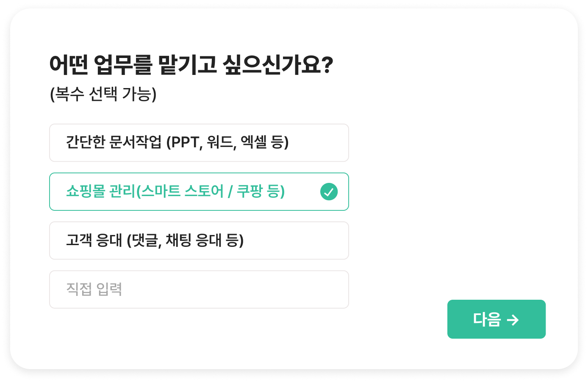Toggle the 스마트 스토어 / 쿠팡 choice
This screenshot has width=588, height=381.
click(199, 192)
